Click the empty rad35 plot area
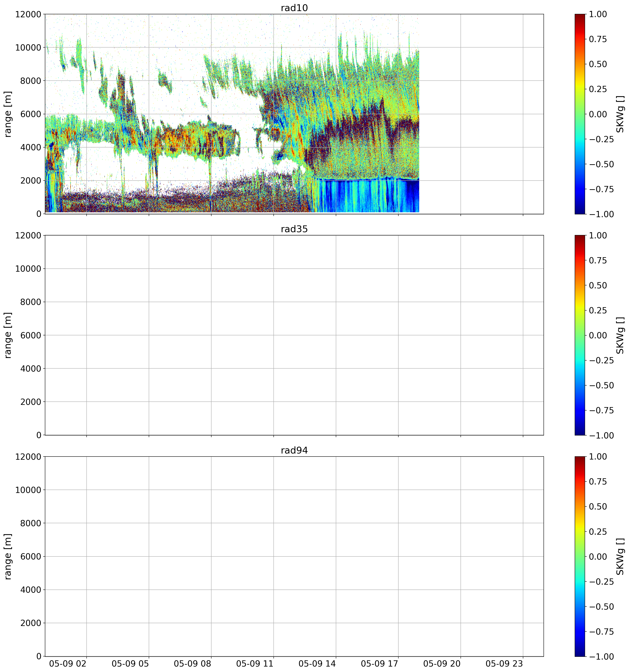629x672 pixels. click(x=294, y=335)
